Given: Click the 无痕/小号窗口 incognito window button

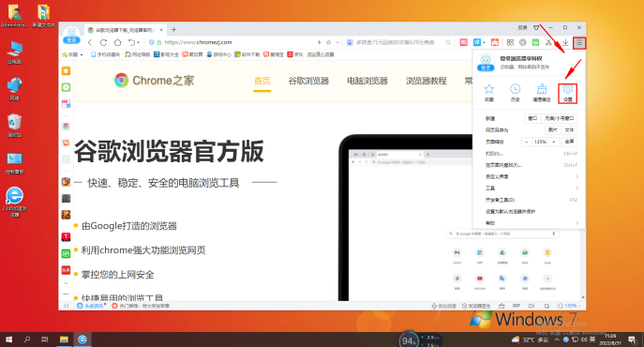Looking at the screenshot, I should (559, 118).
